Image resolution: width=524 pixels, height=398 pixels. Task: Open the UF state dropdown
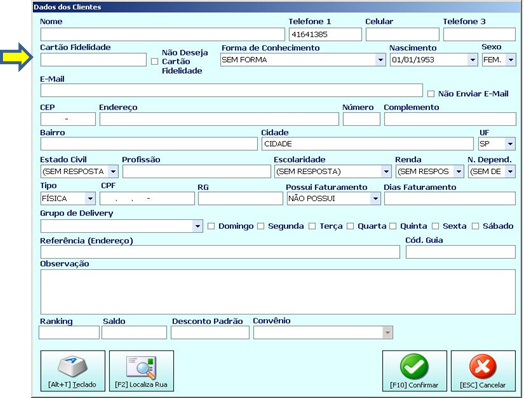pyautogui.click(x=510, y=144)
